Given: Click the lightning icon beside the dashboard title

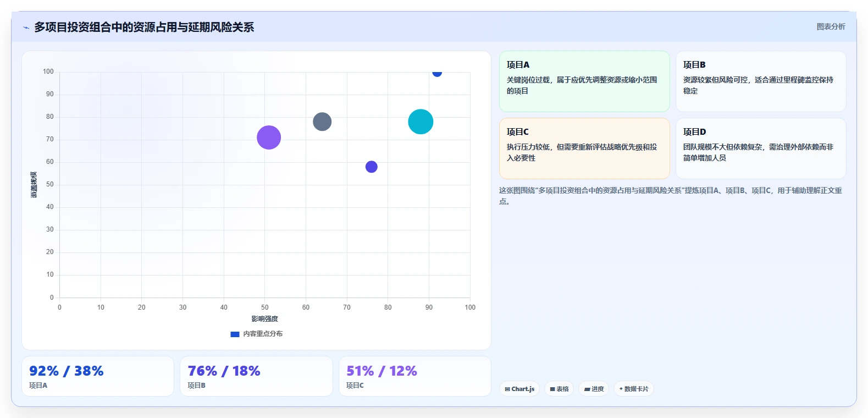Looking at the screenshot, I should tap(26, 28).
